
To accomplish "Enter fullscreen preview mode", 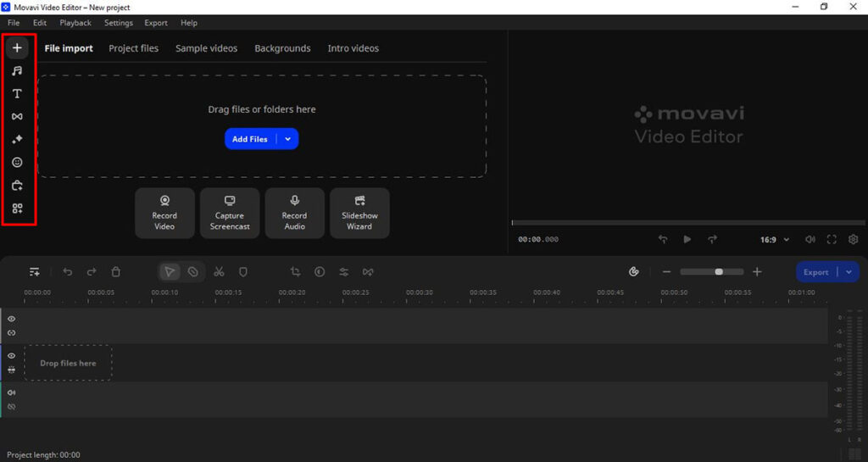I will [832, 239].
